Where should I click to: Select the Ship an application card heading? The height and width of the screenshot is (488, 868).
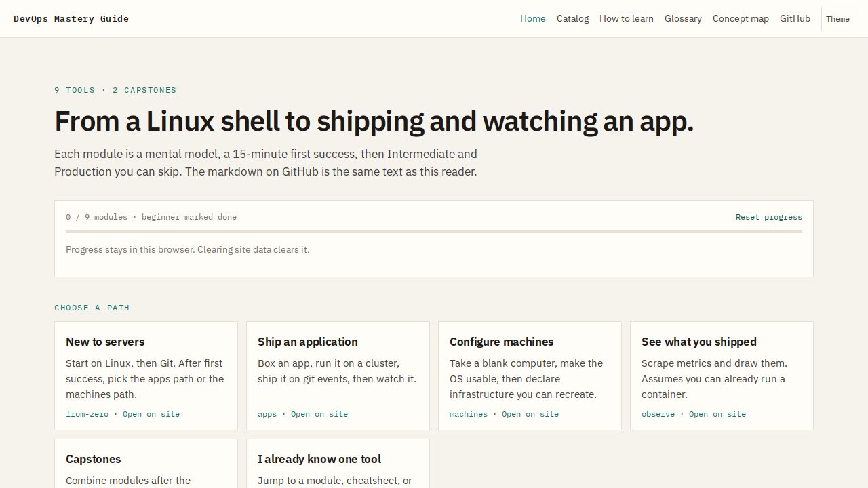tap(308, 342)
